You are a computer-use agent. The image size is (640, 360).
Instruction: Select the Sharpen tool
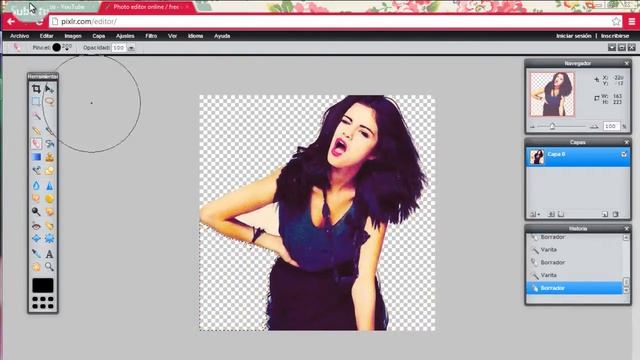pos(49,186)
